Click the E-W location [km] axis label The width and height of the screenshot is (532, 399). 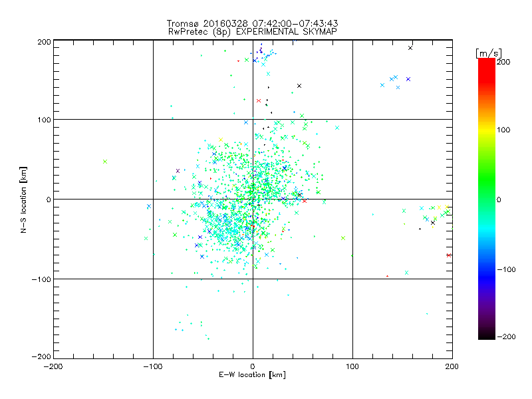pyautogui.click(x=252, y=375)
